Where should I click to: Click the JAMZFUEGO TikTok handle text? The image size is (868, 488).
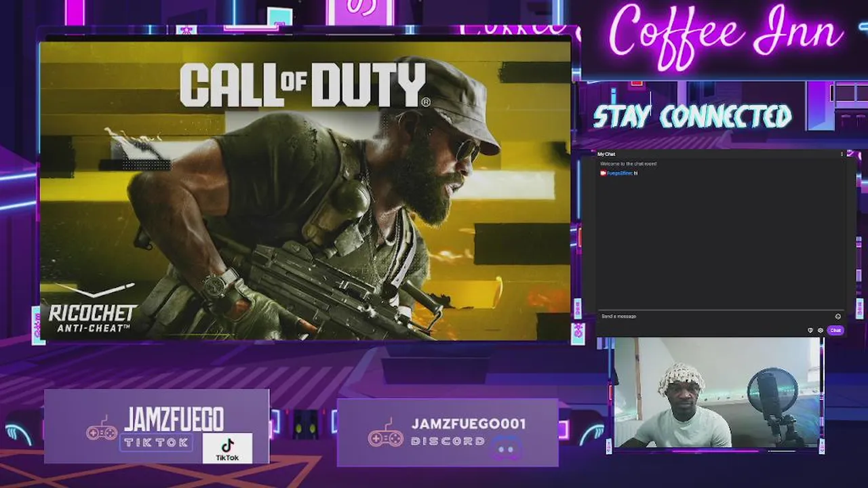(174, 421)
